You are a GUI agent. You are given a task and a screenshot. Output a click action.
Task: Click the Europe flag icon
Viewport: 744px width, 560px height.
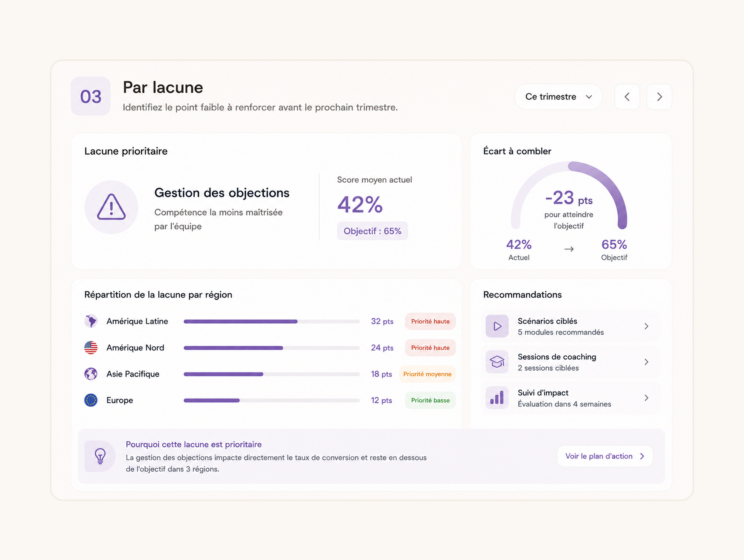point(91,400)
